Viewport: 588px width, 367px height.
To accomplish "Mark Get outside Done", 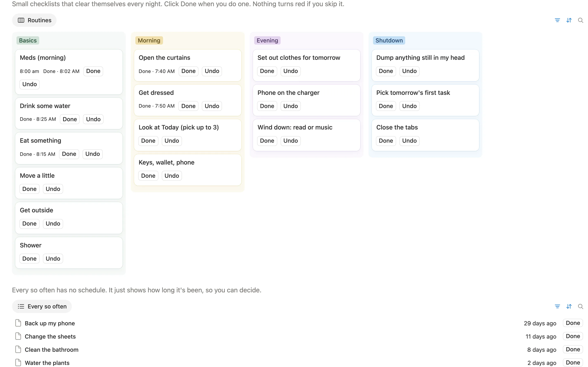I will pos(29,223).
